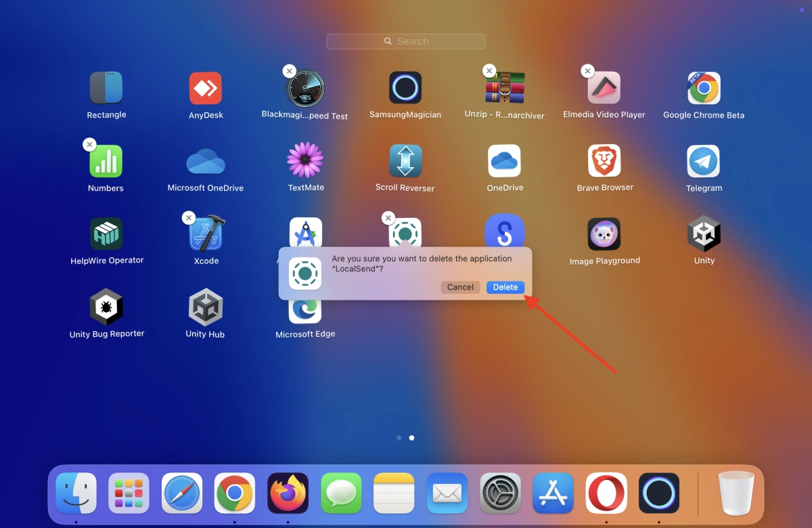Click the LocalSend icon inside the dialog
The height and width of the screenshot is (528, 812).
point(305,273)
